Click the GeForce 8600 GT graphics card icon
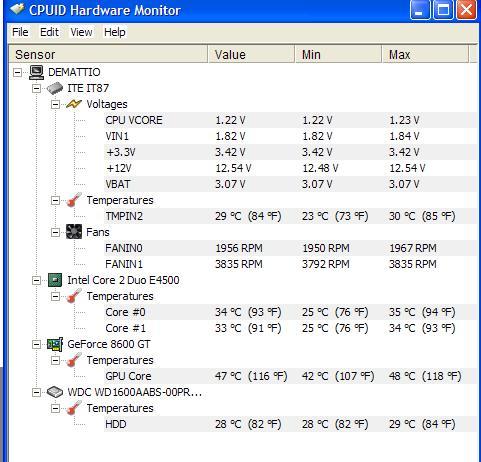 coord(55,344)
